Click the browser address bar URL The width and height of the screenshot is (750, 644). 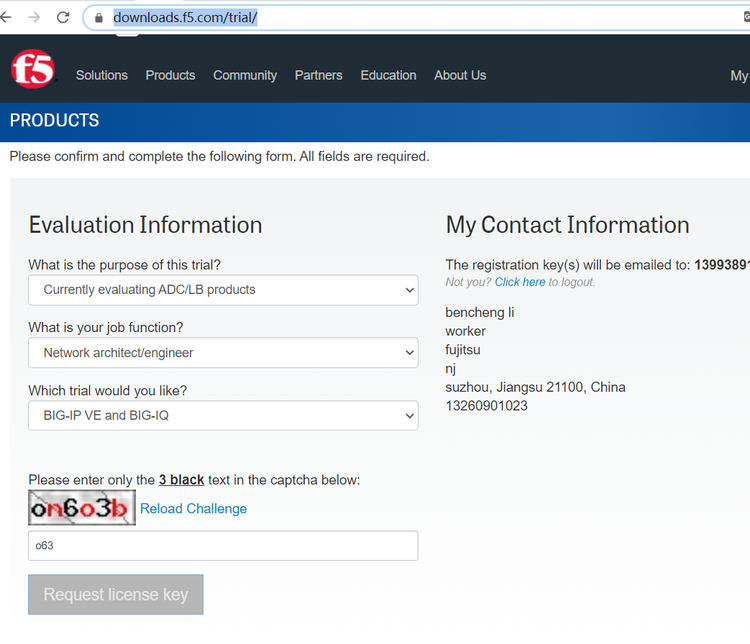pyautogui.click(x=186, y=17)
